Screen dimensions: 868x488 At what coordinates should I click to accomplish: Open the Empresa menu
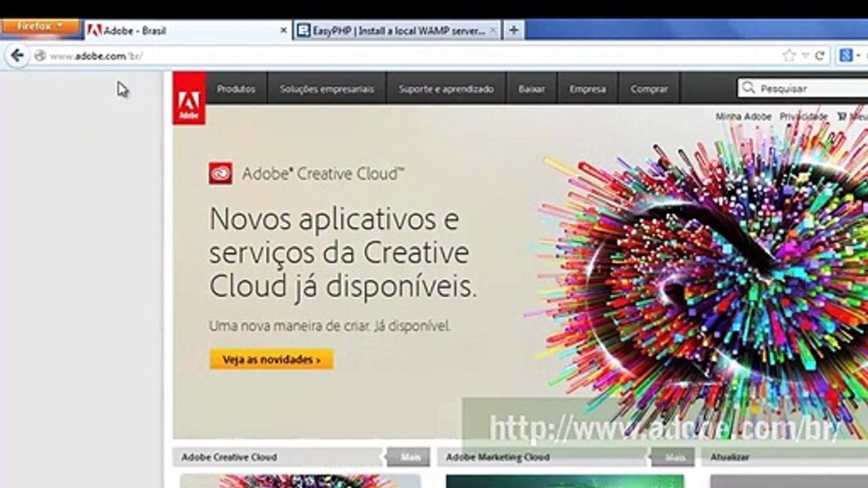pyautogui.click(x=587, y=89)
